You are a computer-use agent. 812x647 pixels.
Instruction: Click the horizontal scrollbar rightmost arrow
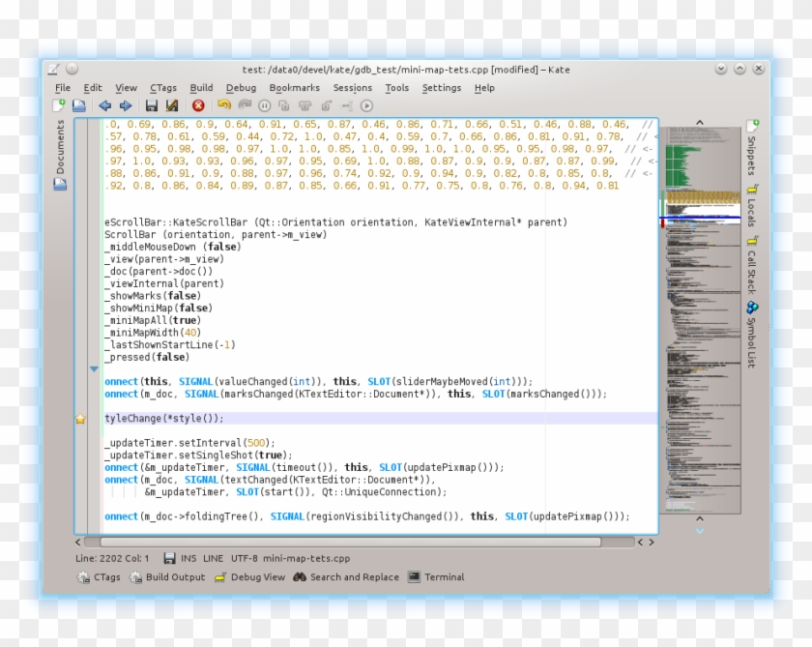coord(652,543)
